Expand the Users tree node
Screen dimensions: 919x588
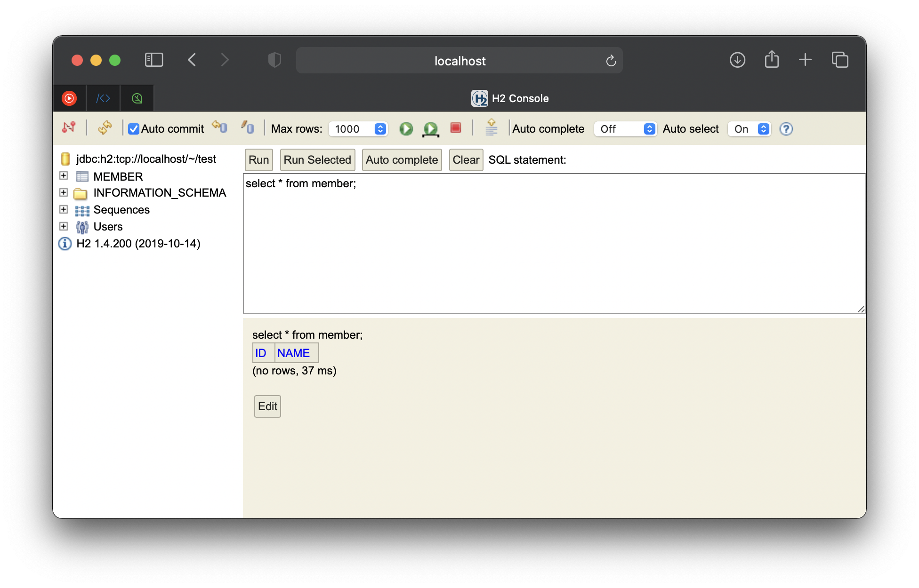tap(64, 226)
